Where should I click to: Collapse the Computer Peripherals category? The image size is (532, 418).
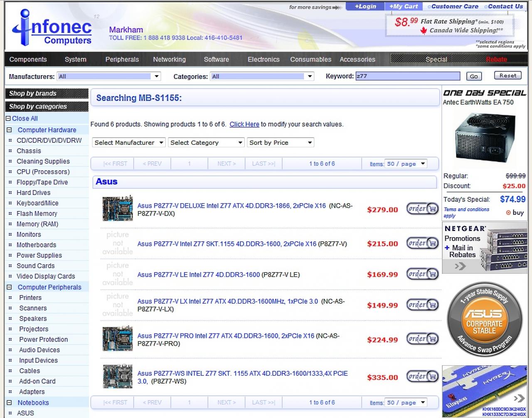point(9,287)
